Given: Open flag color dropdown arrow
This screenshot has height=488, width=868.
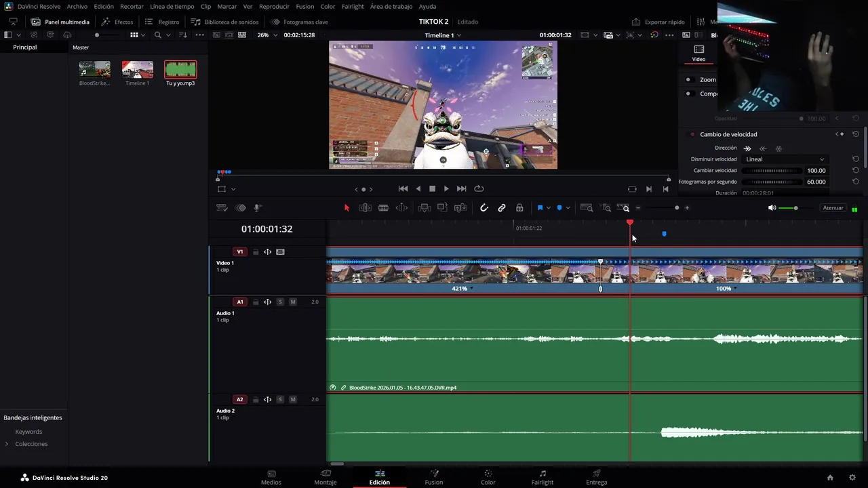Looking at the screenshot, I should 548,208.
